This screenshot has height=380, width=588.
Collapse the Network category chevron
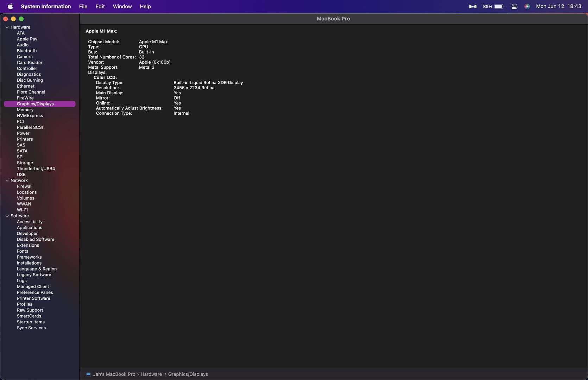[x=7, y=180]
